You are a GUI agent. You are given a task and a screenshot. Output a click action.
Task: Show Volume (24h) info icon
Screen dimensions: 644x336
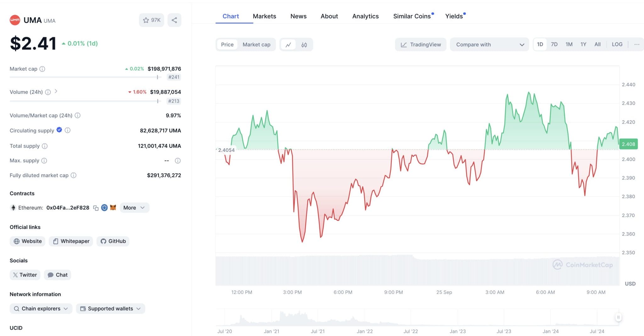pyautogui.click(x=48, y=92)
